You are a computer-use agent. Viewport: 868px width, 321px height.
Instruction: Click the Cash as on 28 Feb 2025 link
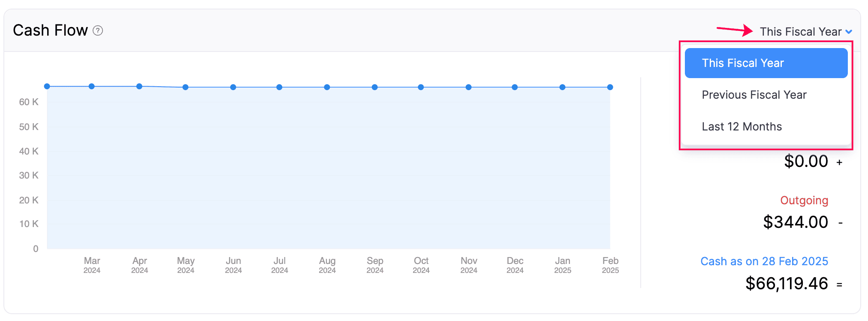coord(764,261)
